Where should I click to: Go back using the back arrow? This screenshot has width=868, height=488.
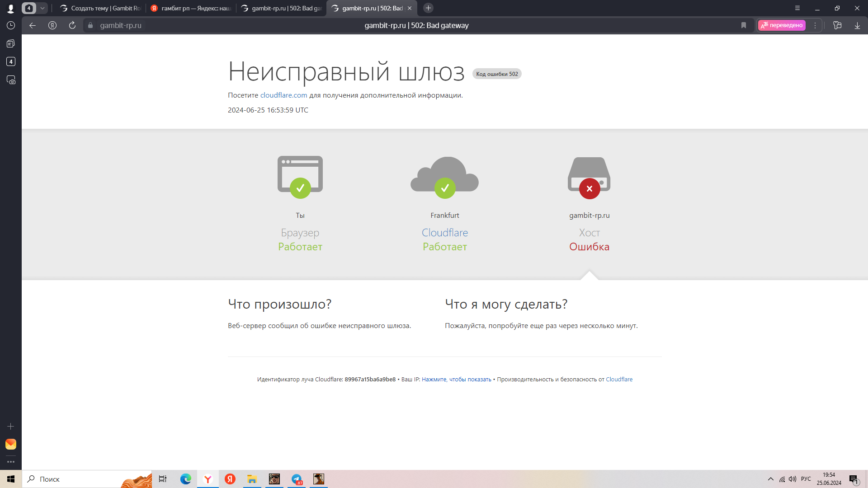33,25
